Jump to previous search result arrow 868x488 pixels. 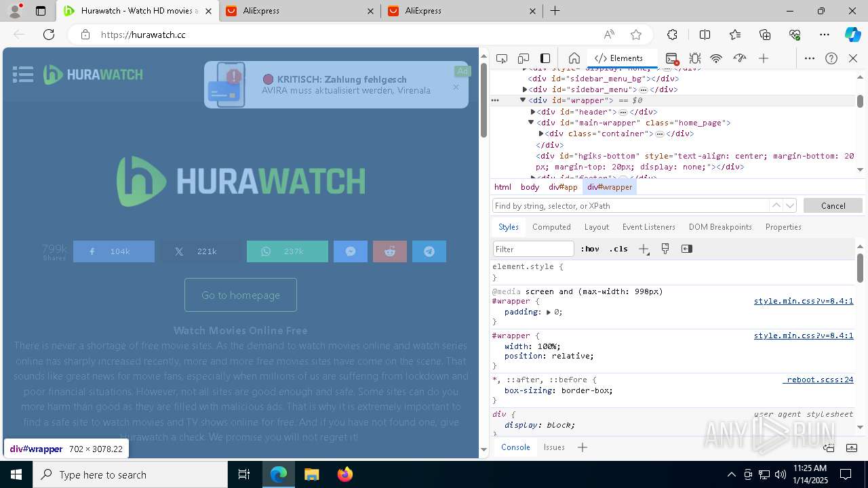point(776,205)
